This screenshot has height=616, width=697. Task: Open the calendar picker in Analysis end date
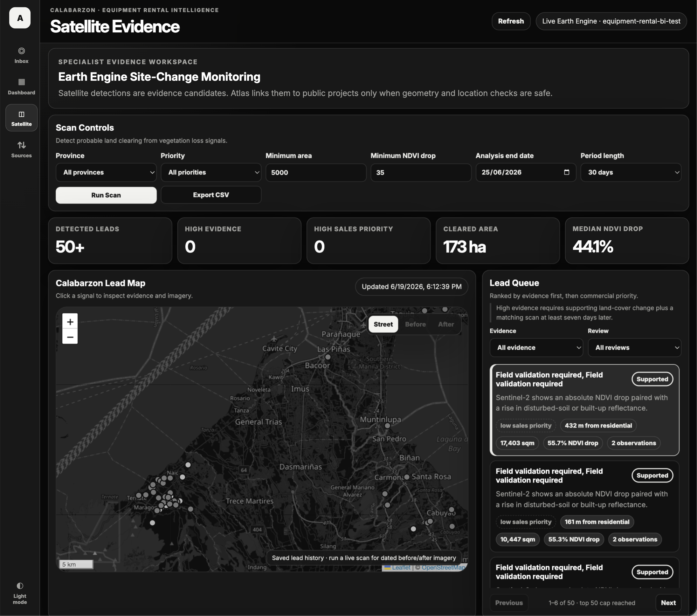pos(566,172)
